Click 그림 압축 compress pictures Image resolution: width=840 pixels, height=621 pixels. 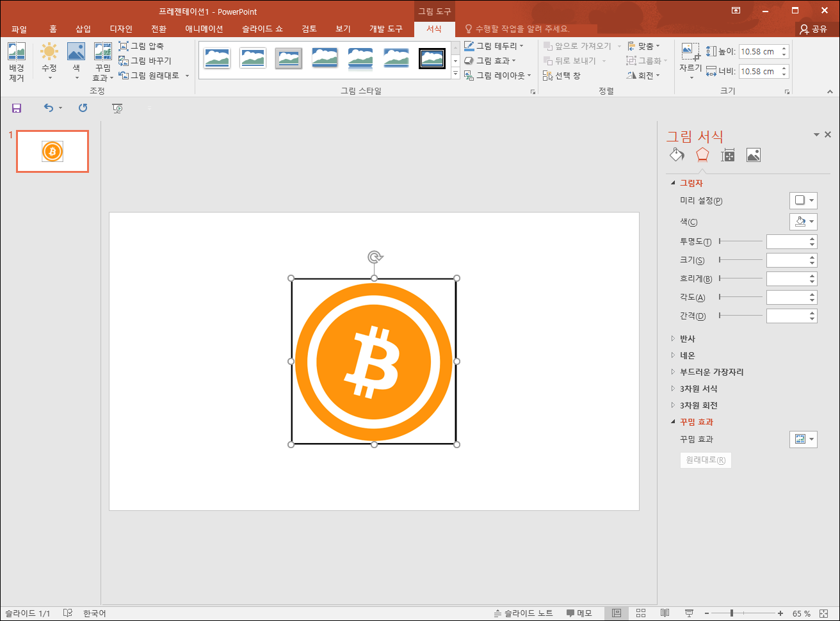click(x=141, y=46)
